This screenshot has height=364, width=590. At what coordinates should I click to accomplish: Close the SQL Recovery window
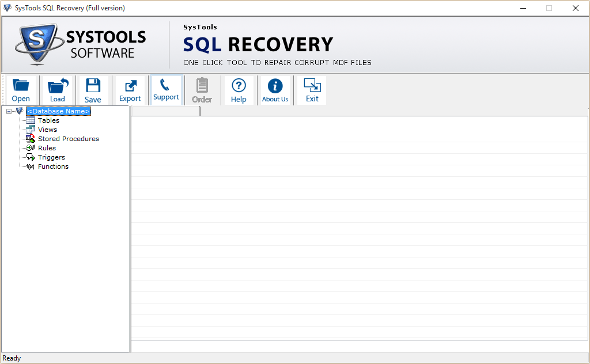point(576,8)
